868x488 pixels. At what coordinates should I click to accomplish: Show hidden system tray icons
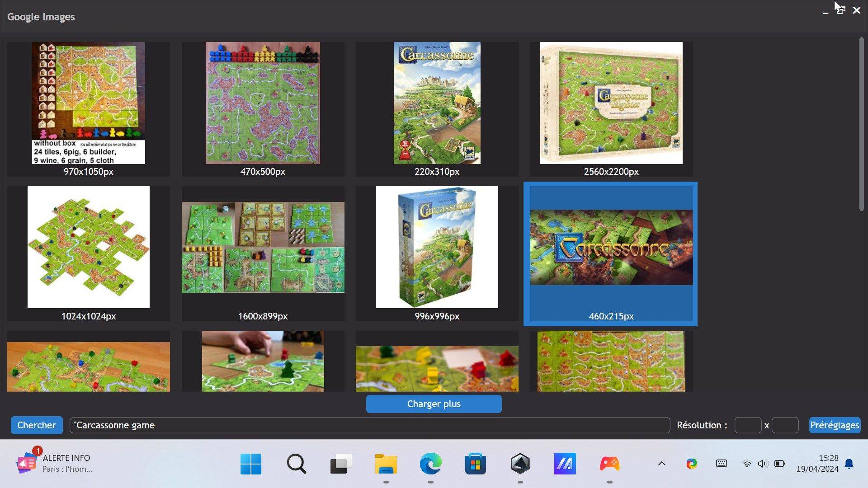661,464
